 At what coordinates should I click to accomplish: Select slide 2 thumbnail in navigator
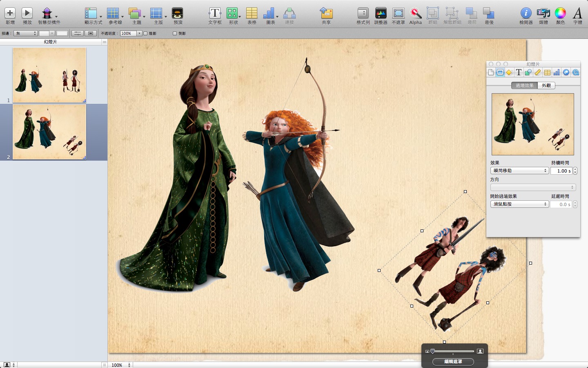point(49,132)
